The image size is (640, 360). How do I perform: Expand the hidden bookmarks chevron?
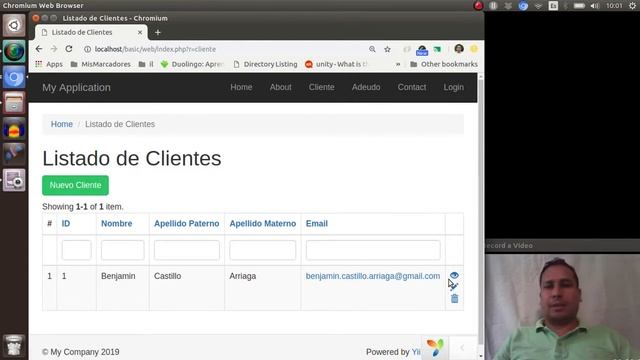click(398, 64)
